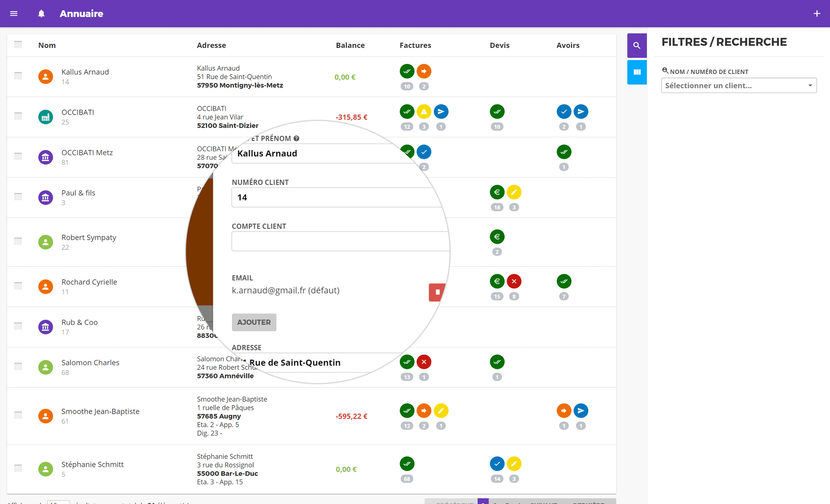Toggle the select-all header checkbox
The width and height of the screenshot is (830, 504).
(18, 45)
